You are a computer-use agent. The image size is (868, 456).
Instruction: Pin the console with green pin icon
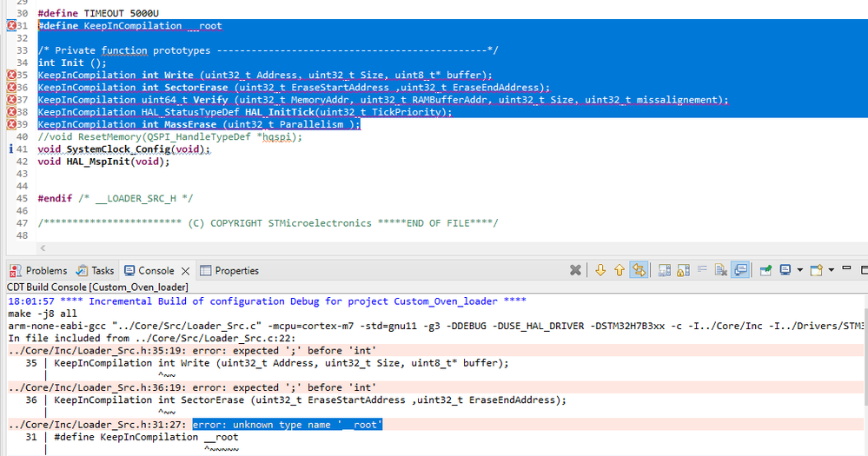point(766,270)
